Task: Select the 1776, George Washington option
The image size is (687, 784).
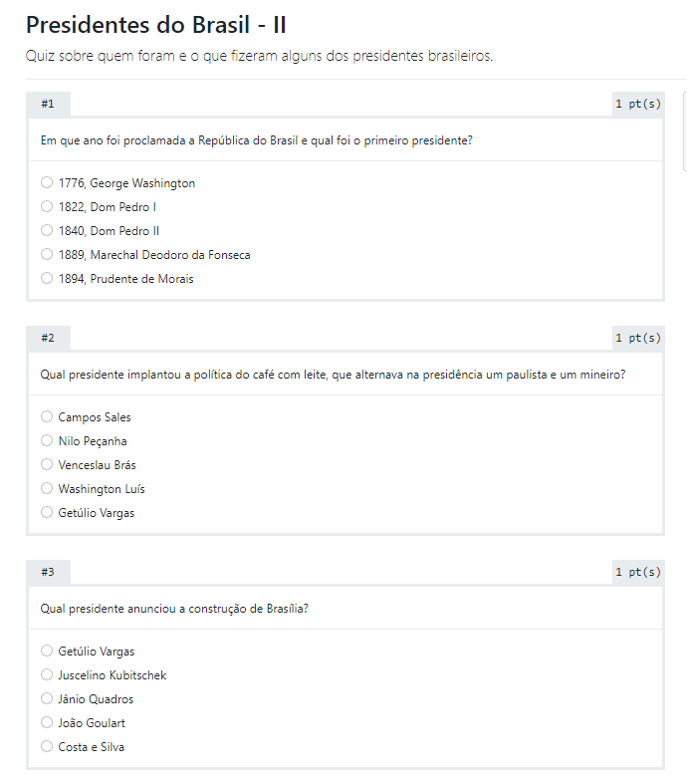Action: coord(47,182)
